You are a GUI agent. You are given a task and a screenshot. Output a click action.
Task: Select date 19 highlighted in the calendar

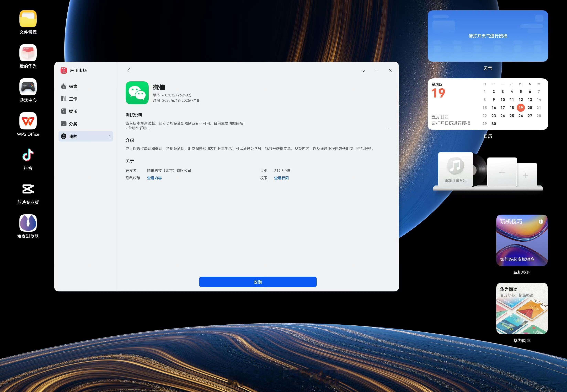[521, 108]
